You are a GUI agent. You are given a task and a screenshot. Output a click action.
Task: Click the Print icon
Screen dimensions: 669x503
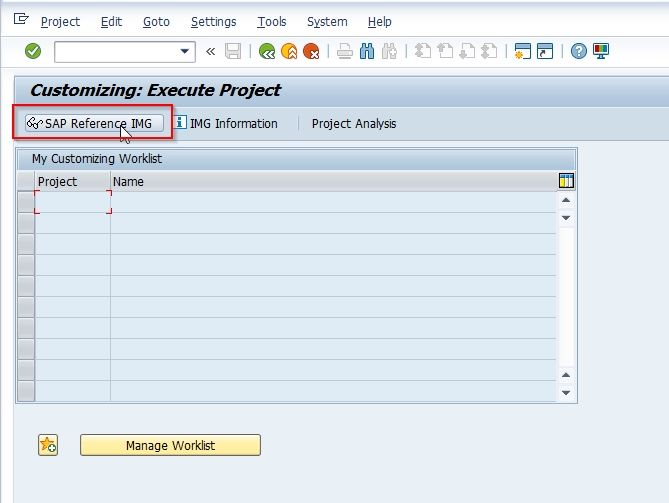345,52
